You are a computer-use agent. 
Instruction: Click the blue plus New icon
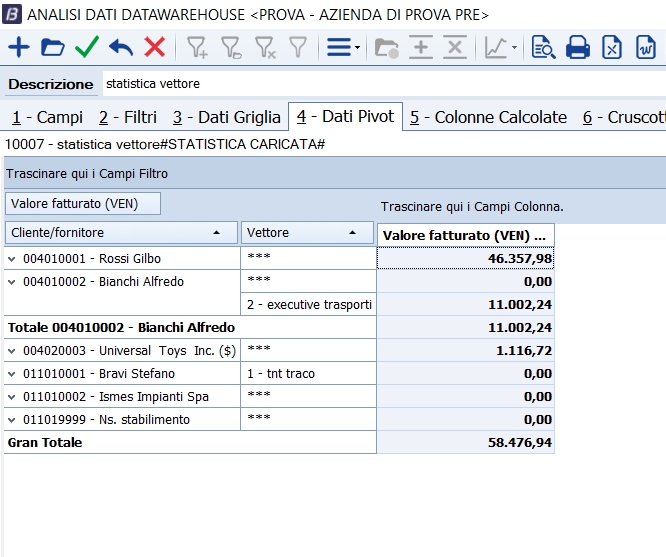tap(18, 47)
